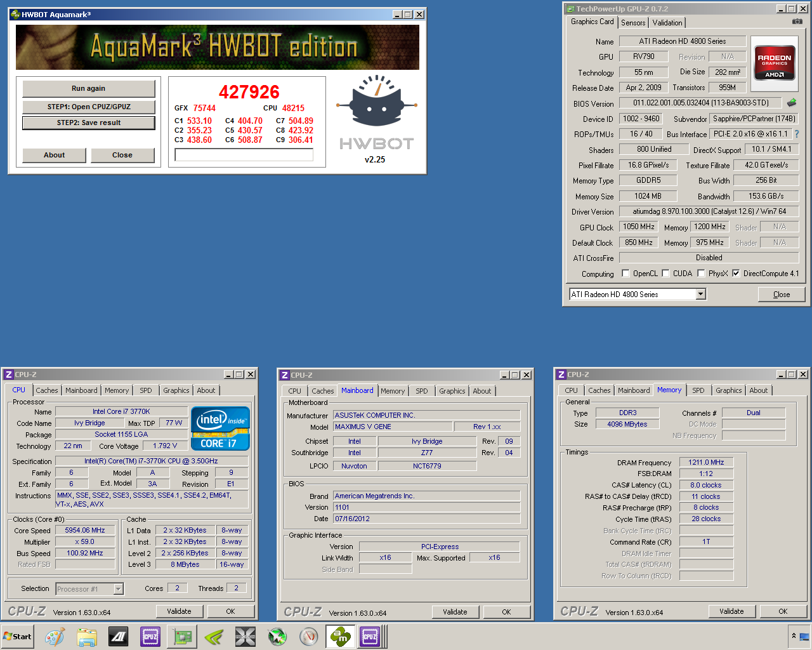
Task: Click the MSI Afterburner taskbar icon
Action: [277, 637]
